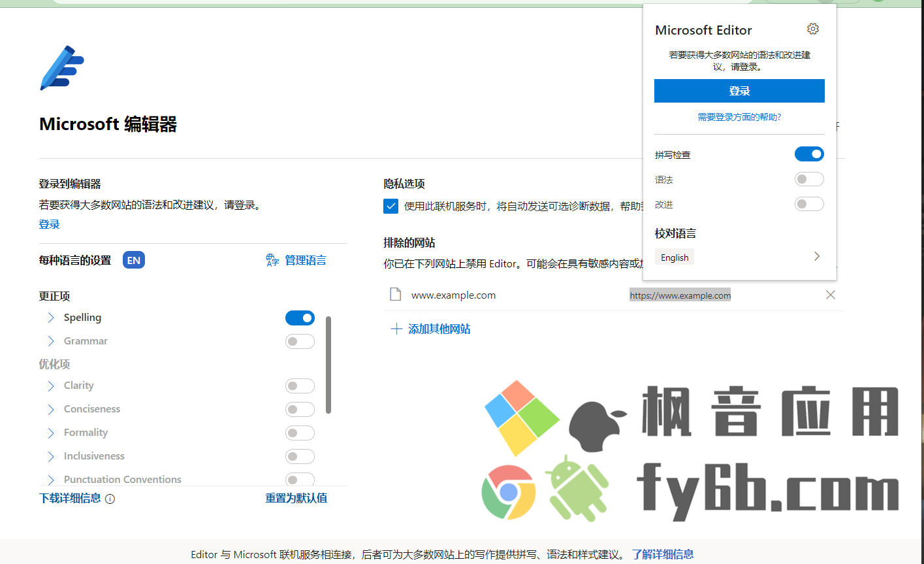This screenshot has height=564, width=924.
Task: Click the www.example.com site name
Action: pos(453,295)
